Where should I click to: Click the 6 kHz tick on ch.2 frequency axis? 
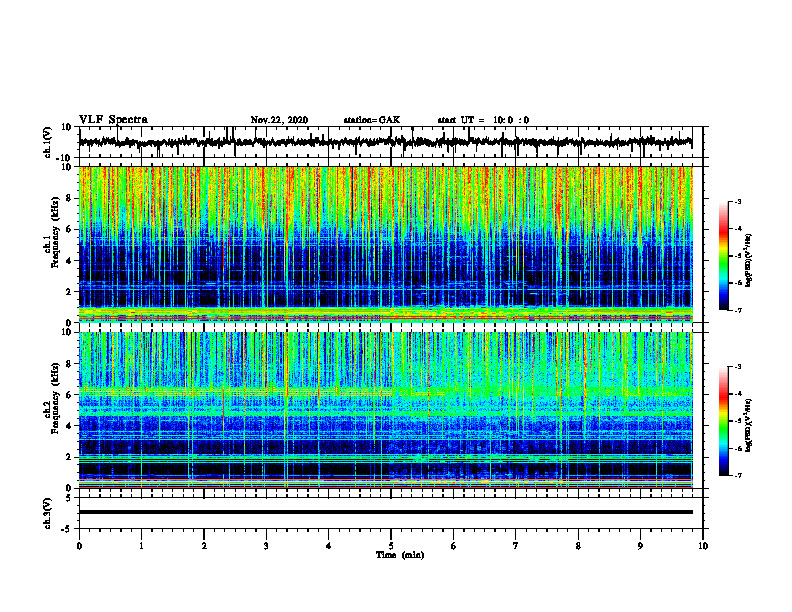pyautogui.click(x=69, y=395)
